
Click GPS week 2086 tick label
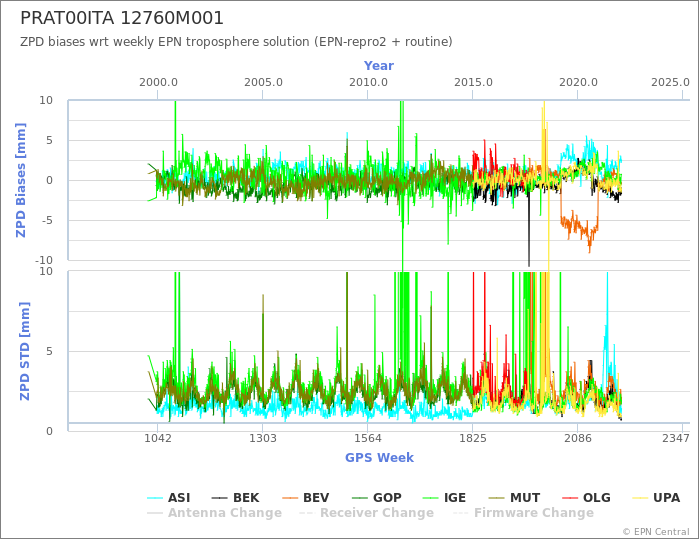tap(578, 438)
